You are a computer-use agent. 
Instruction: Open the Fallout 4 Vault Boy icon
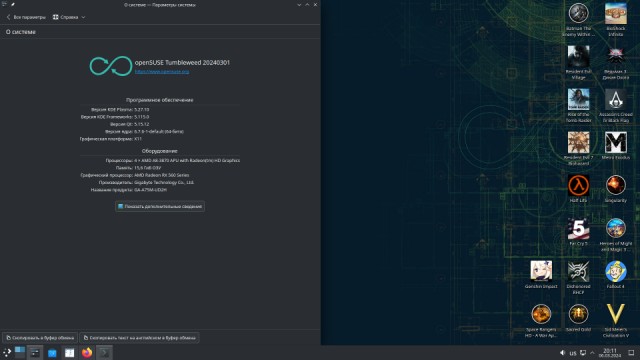tap(616, 271)
